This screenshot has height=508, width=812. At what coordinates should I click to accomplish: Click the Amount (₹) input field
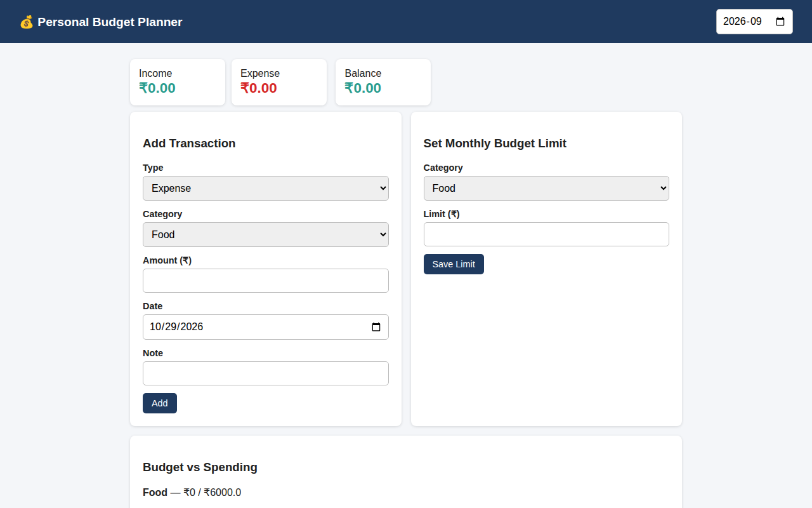266,281
